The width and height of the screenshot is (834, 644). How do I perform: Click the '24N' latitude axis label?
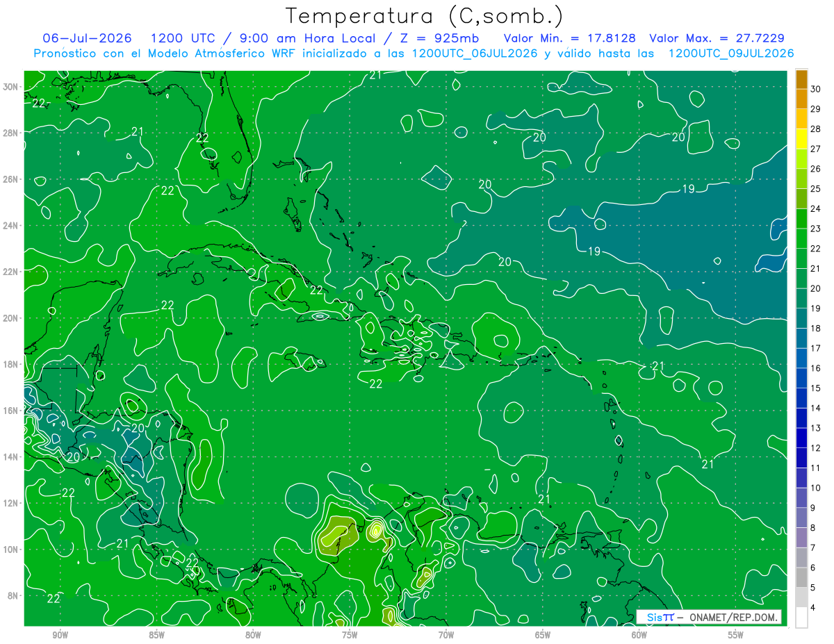click(x=12, y=225)
